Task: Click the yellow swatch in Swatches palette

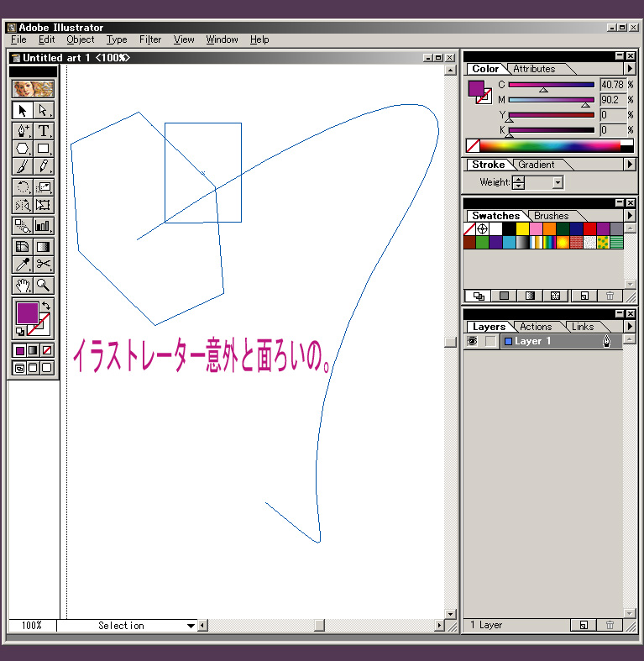Action: click(522, 228)
